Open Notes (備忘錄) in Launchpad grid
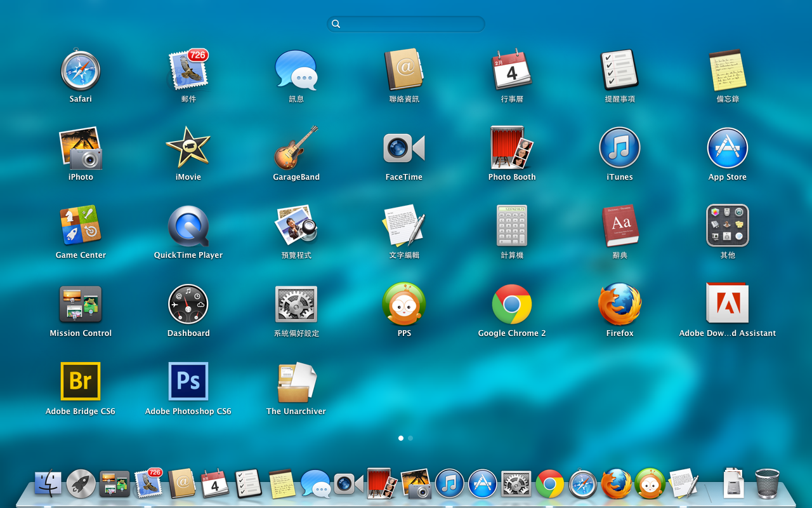Screen dimensions: 812x508 point(728,70)
